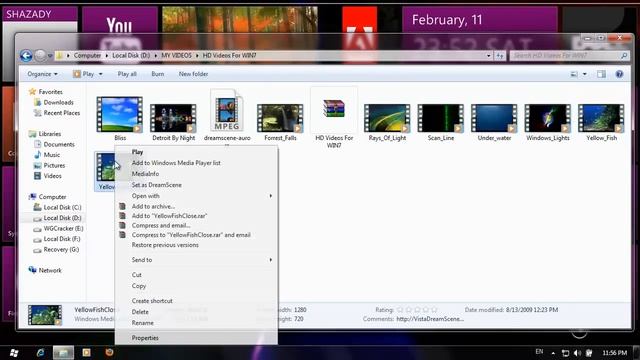The height and width of the screenshot is (360, 640).
Task: Choose Copy in context menu
Action: pyautogui.click(x=139, y=286)
